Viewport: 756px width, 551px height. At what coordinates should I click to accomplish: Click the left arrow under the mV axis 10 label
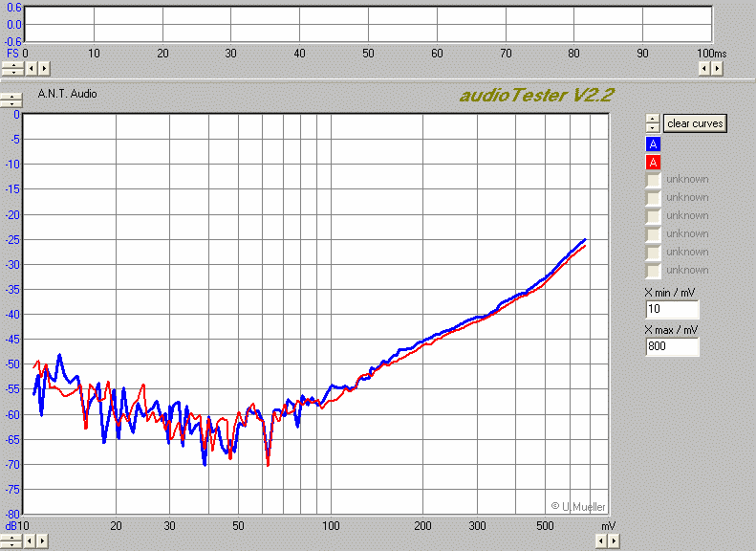coord(30,540)
